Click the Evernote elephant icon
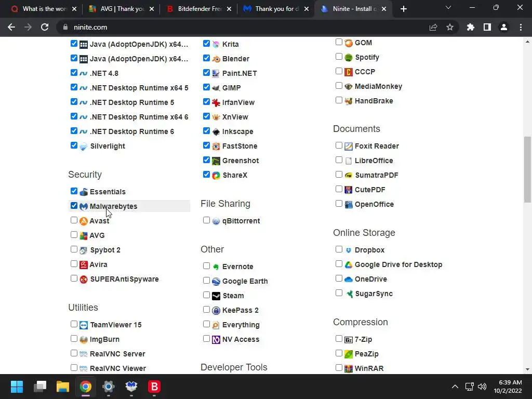532x399 pixels. click(216, 267)
